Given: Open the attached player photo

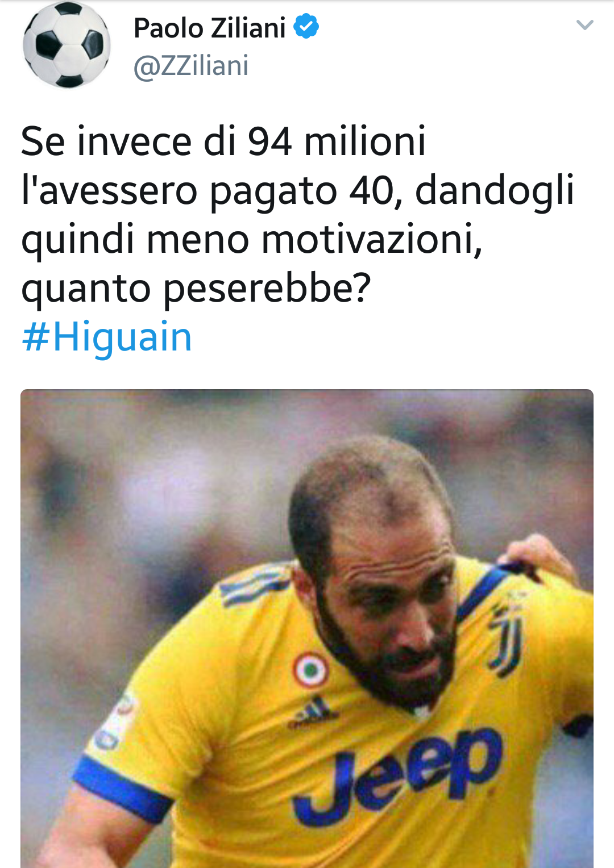Looking at the screenshot, I should [x=307, y=628].
